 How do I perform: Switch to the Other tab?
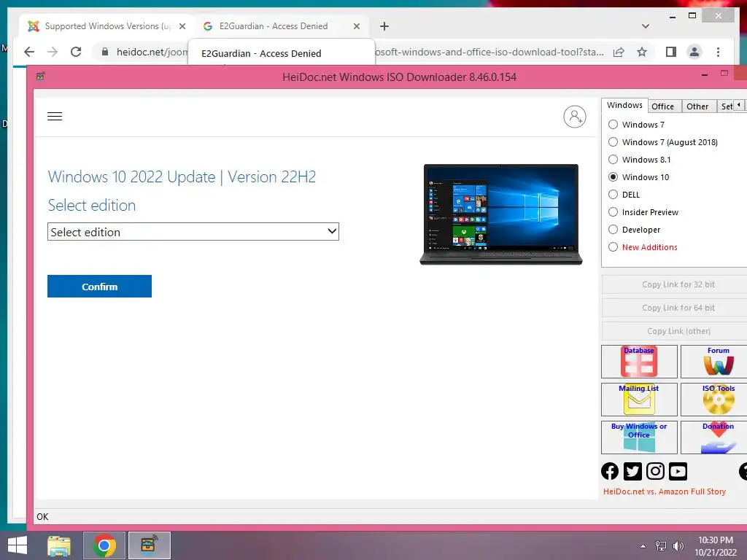pos(697,106)
